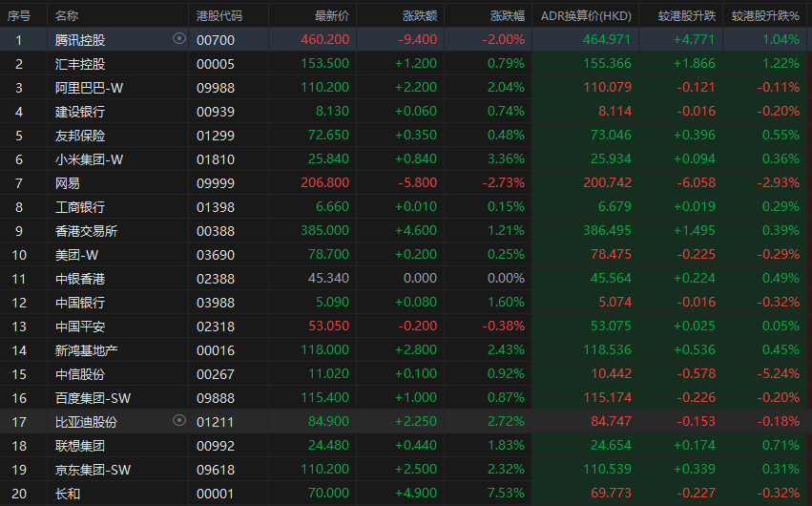Click the 序号 column header
The height and width of the screenshot is (506, 812).
(x=19, y=16)
